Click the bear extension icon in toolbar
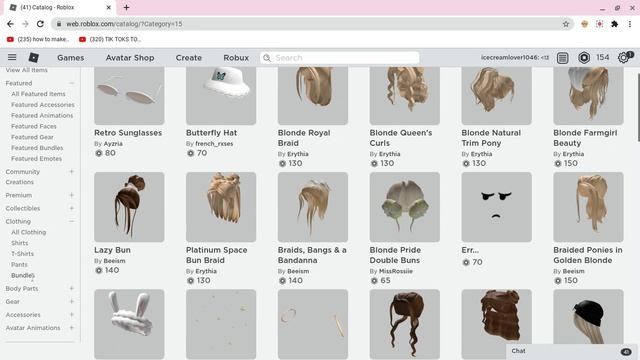The width and height of the screenshot is (640, 360). pos(584,24)
